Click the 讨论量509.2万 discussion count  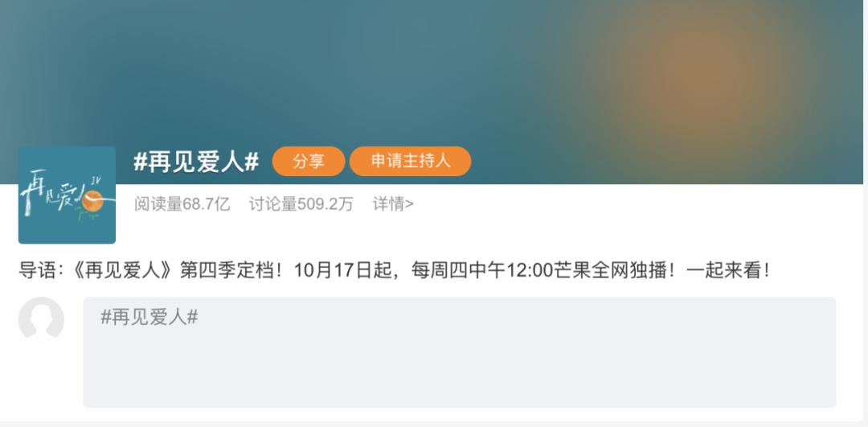pyautogui.click(x=301, y=204)
